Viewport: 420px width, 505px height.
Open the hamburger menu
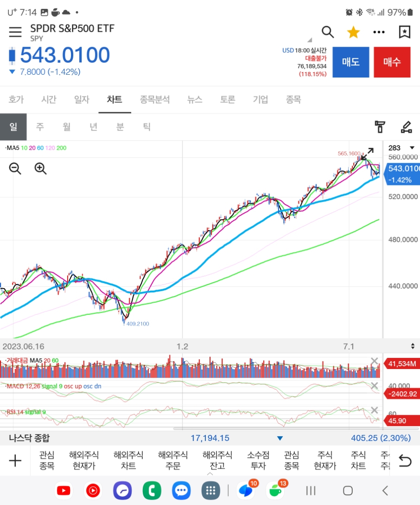click(x=15, y=32)
